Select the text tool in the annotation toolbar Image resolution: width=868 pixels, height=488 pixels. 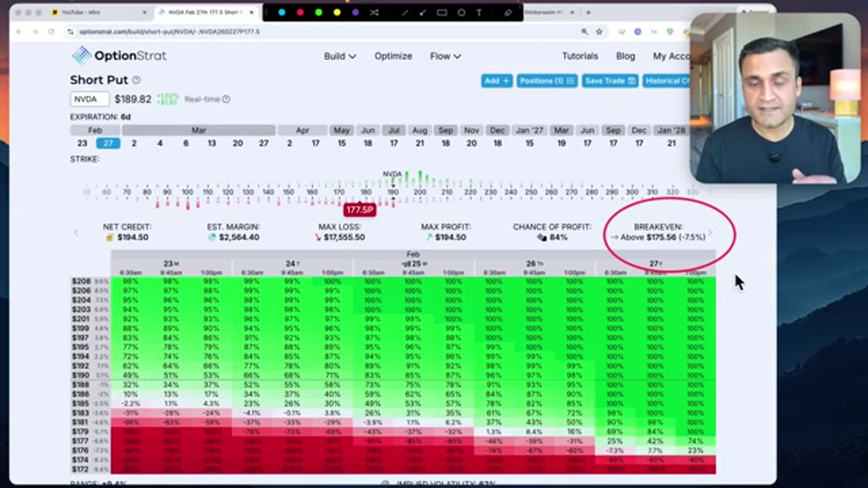479,12
